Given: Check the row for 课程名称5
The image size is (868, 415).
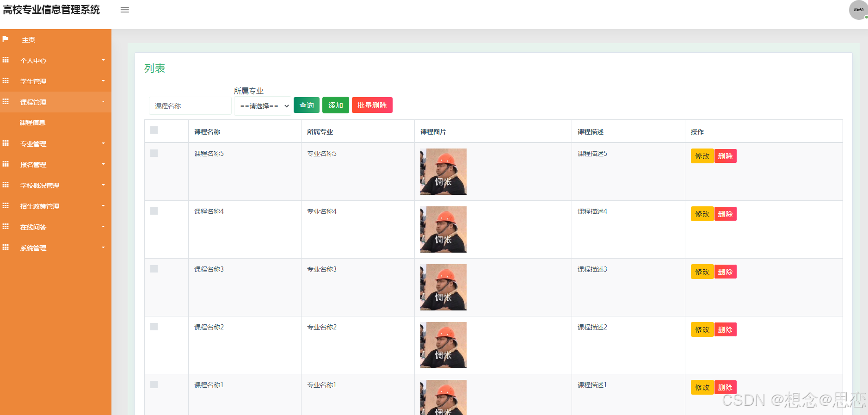Looking at the screenshot, I should tap(154, 153).
